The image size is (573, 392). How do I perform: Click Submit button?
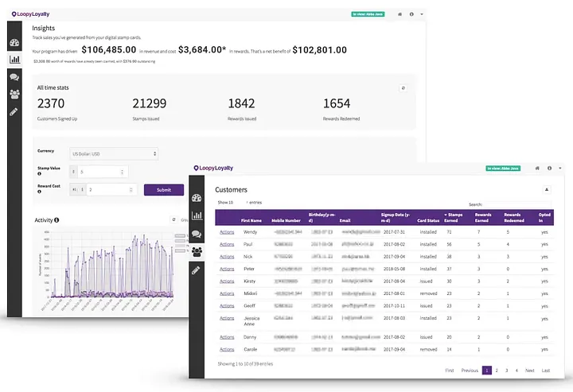[x=164, y=190]
